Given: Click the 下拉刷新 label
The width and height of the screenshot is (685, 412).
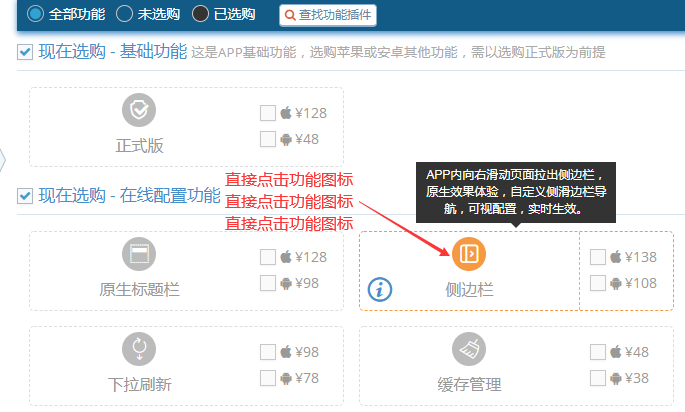Looking at the screenshot, I should (x=139, y=384).
